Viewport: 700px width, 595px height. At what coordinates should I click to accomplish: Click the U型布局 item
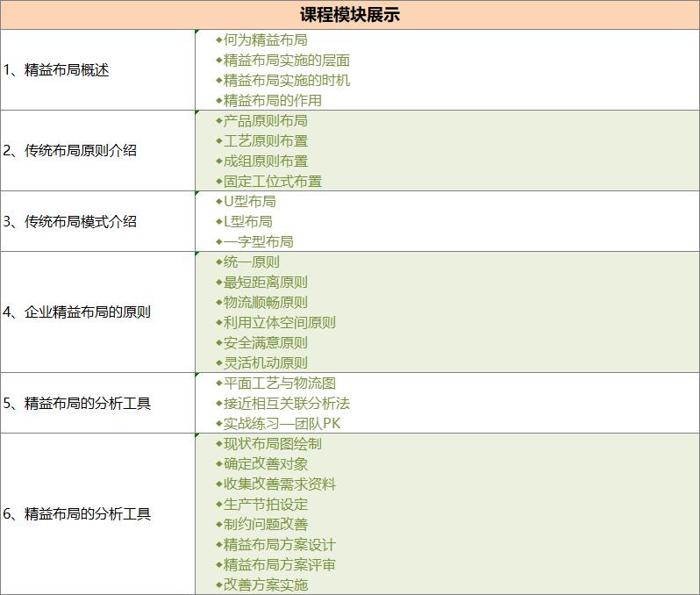249,201
